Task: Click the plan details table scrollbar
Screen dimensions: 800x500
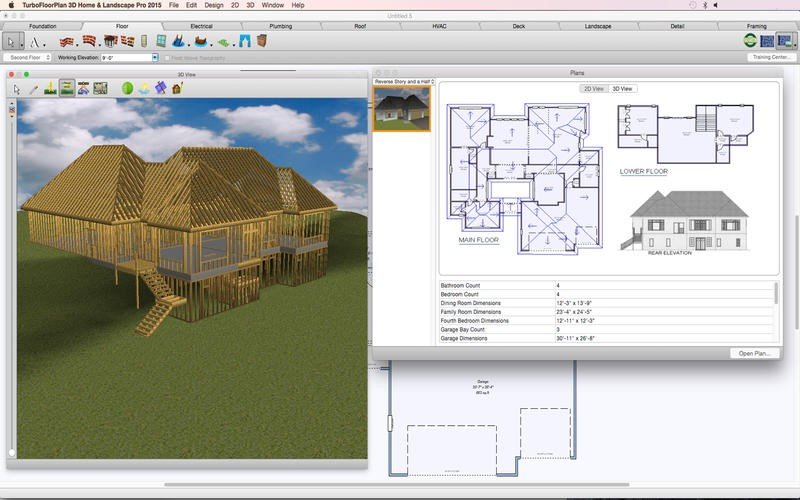Action: tap(776, 293)
